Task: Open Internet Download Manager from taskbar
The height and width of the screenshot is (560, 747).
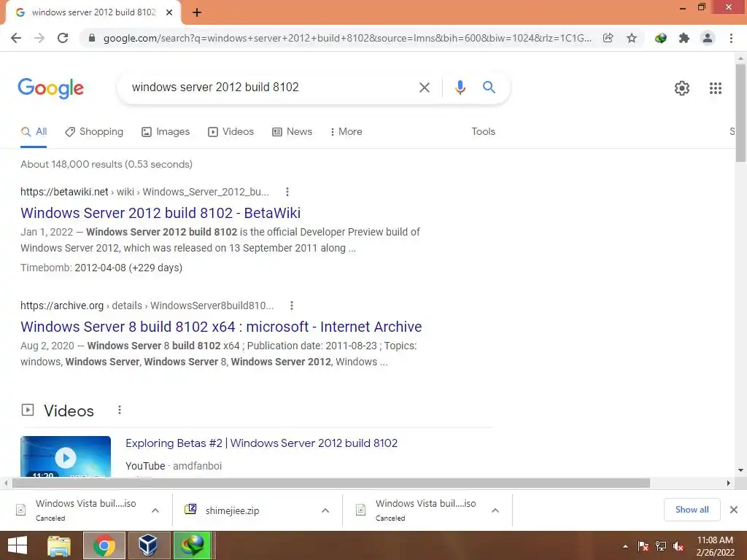Action: pyautogui.click(x=193, y=545)
